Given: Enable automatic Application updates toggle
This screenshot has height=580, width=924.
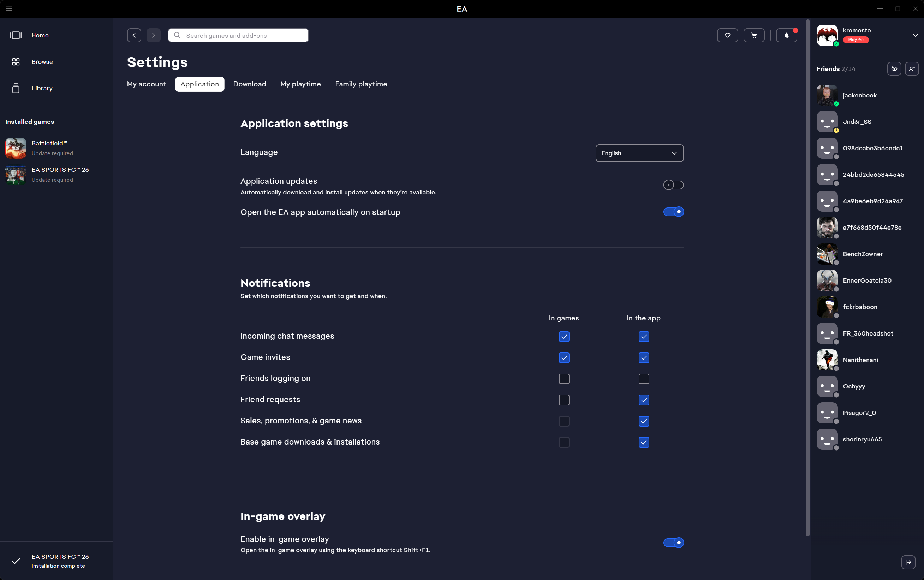Looking at the screenshot, I should click(673, 185).
